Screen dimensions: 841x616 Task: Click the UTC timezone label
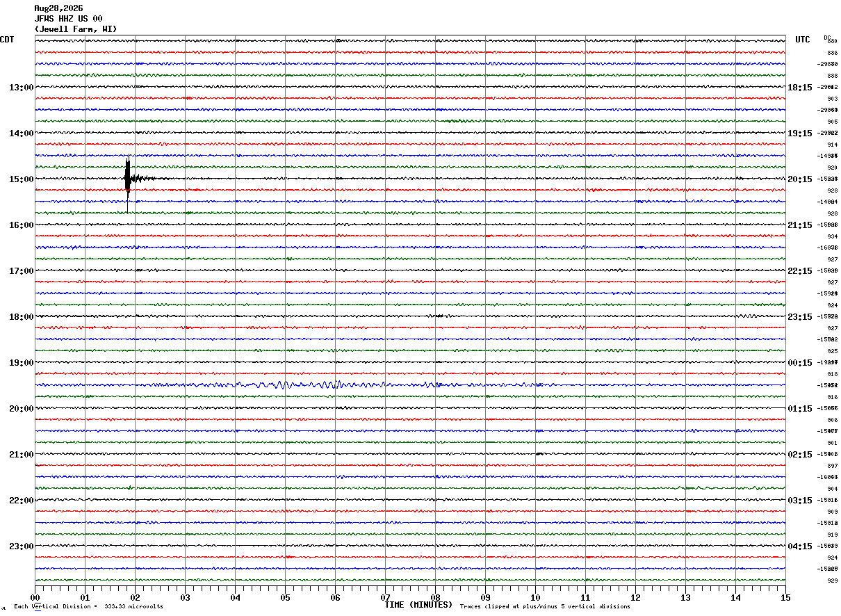(803, 40)
